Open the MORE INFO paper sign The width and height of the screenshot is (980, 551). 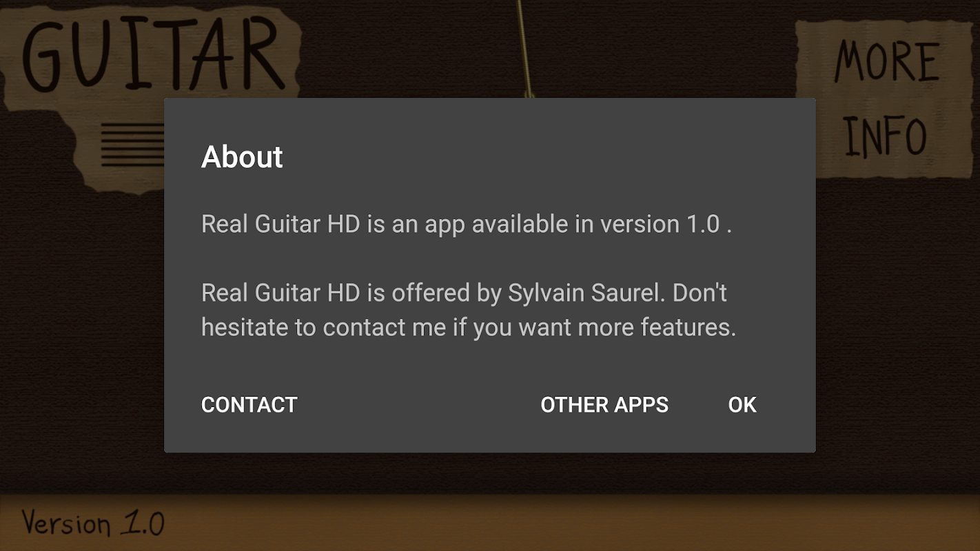pyautogui.click(x=887, y=98)
